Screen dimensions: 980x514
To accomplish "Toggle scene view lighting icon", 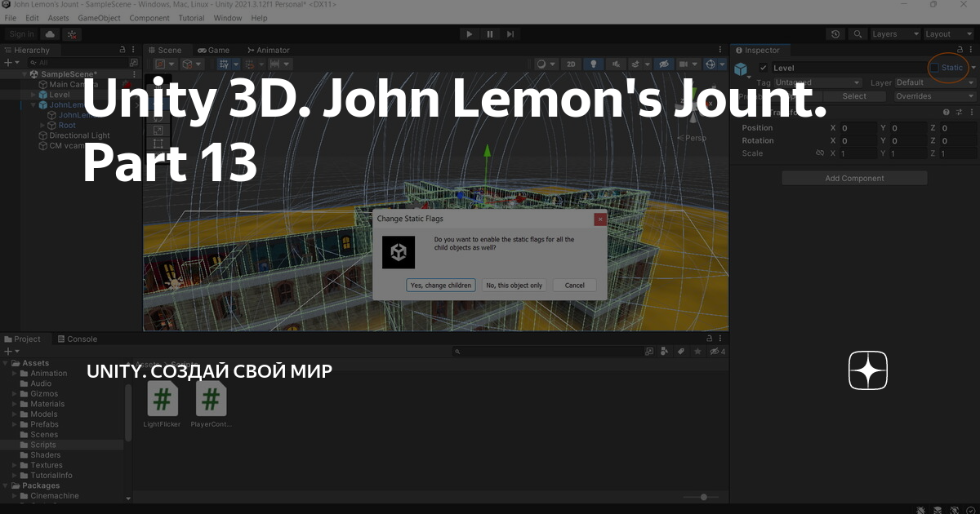I will [x=594, y=63].
